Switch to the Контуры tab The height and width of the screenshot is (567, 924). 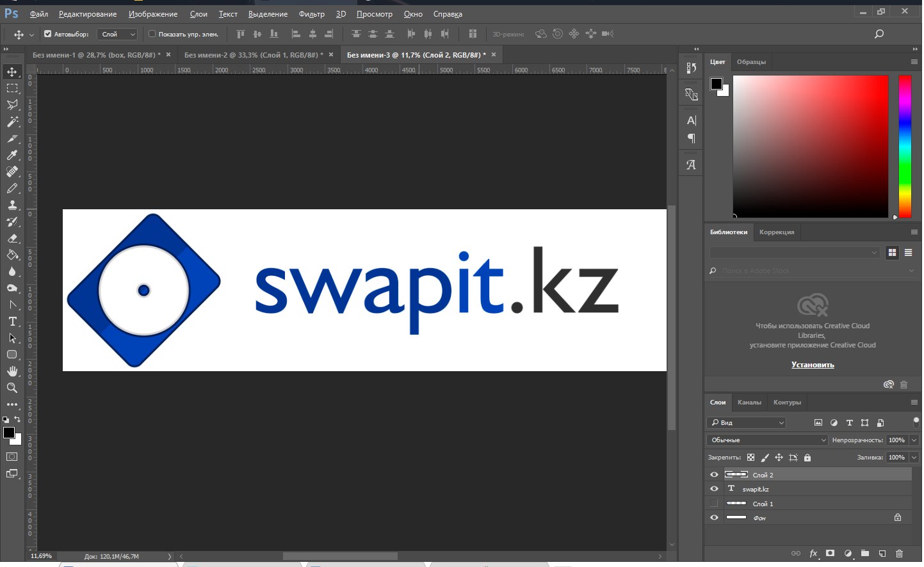[787, 402]
